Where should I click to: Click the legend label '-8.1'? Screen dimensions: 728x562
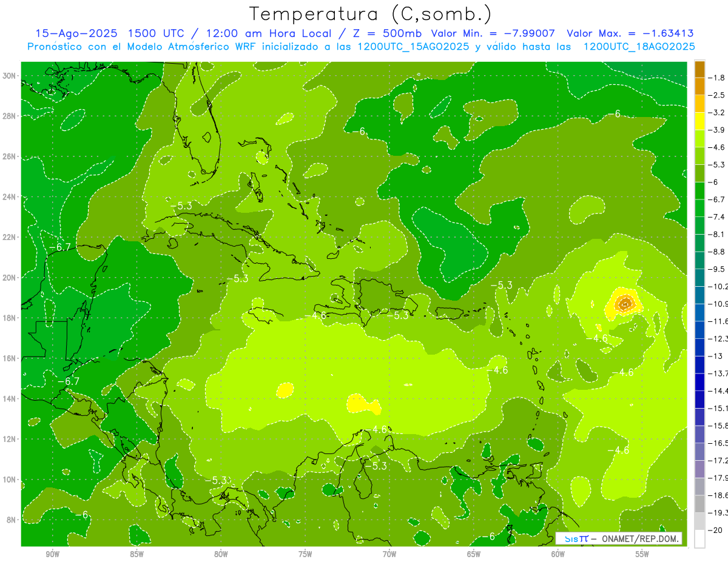pyautogui.click(x=716, y=234)
